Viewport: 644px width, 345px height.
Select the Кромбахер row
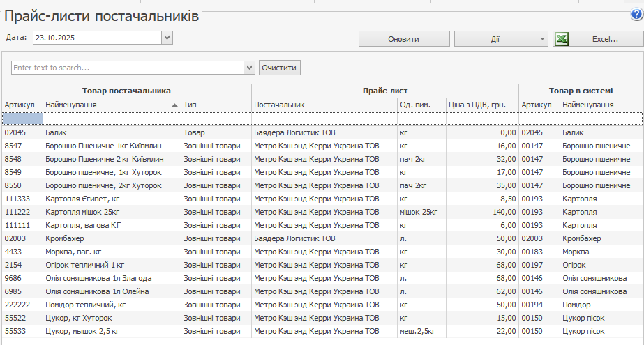coord(112,238)
